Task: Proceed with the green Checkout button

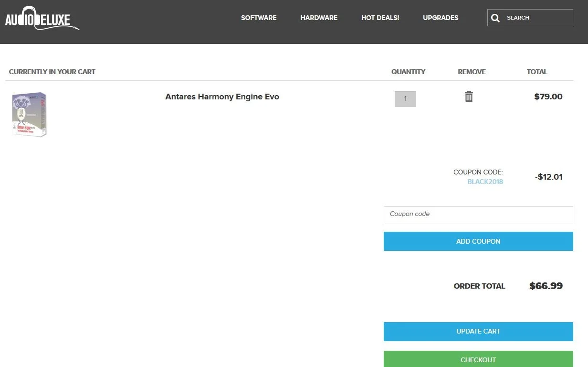Action: [478, 359]
